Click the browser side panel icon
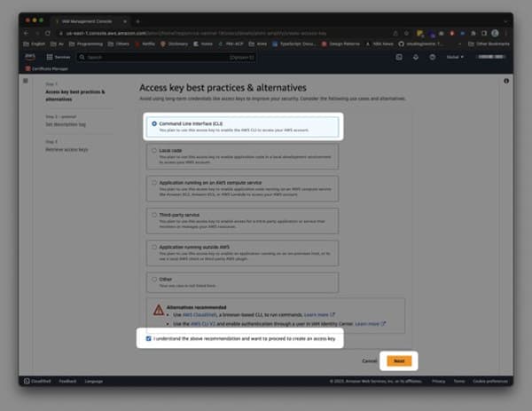 coord(484,33)
